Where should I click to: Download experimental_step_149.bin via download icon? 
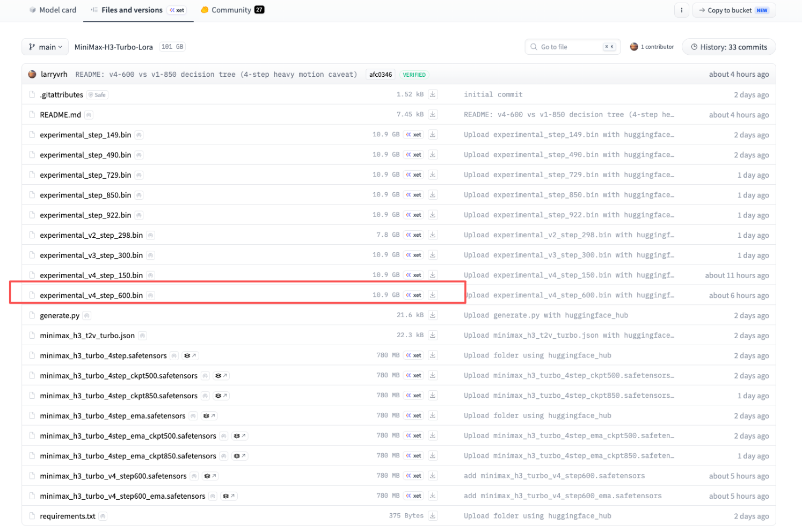coord(433,135)
